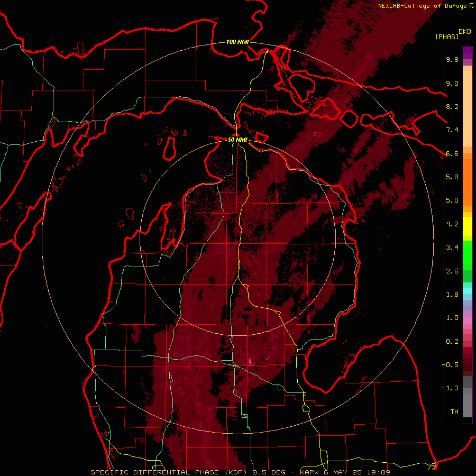Image resolution: width=476 pixels, height=476 pixels.
Task: Click the 1.8 value on the scale
Action: pyautogui.click(x=452, y=295)
